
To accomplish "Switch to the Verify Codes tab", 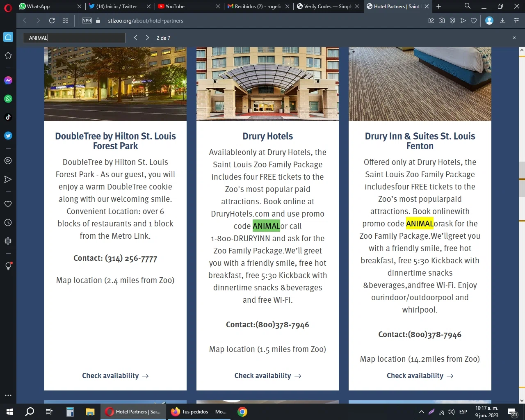I will tap(328, 6).
